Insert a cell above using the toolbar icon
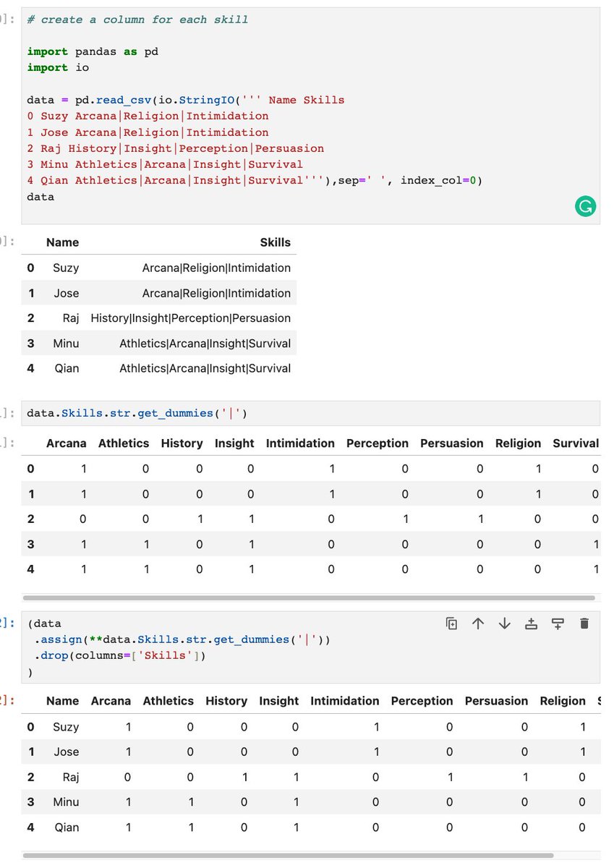The height and width of the screenshot is (868, 614). [531, 624]
